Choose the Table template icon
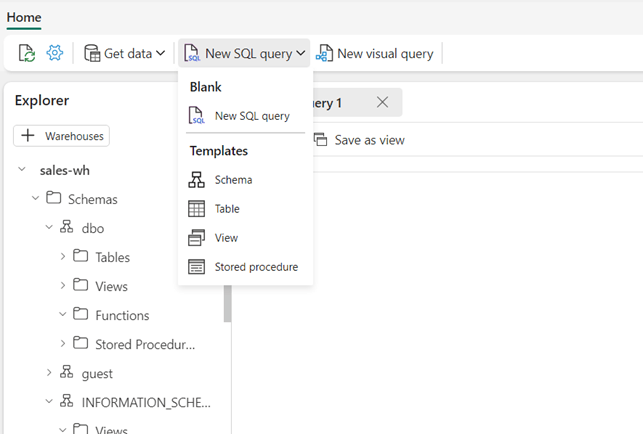The image size is (643, 434). pyautogui.click(x=197, y=209)
